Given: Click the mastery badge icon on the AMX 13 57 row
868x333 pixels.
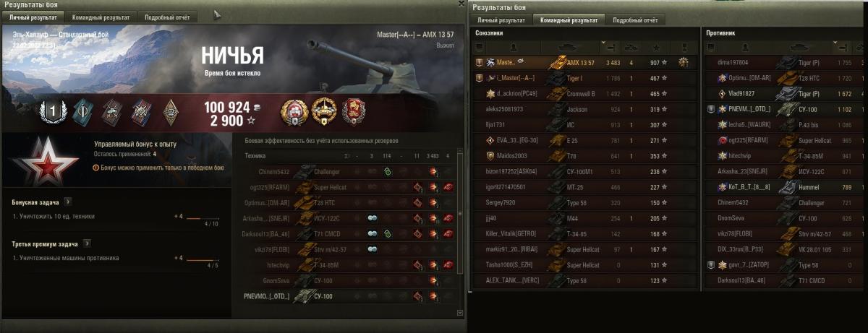Looking at the screenshot, I should pos(682,63).
